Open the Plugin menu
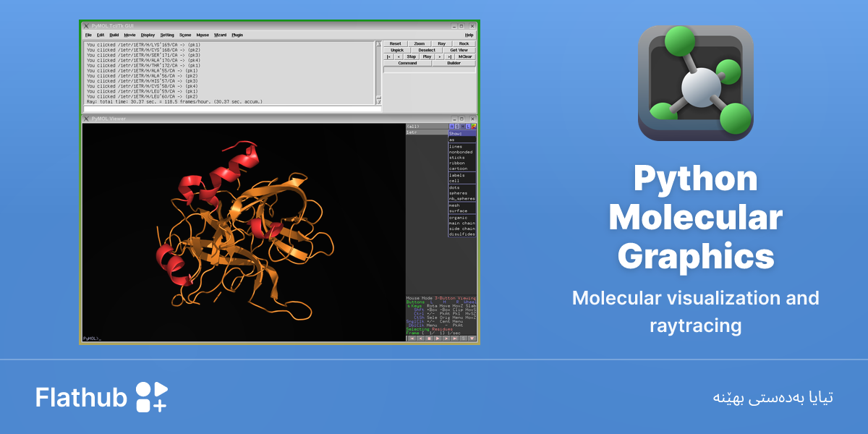The height and width of the screenshot is (434, 868). pyautogui.click(x=237, y=35)
